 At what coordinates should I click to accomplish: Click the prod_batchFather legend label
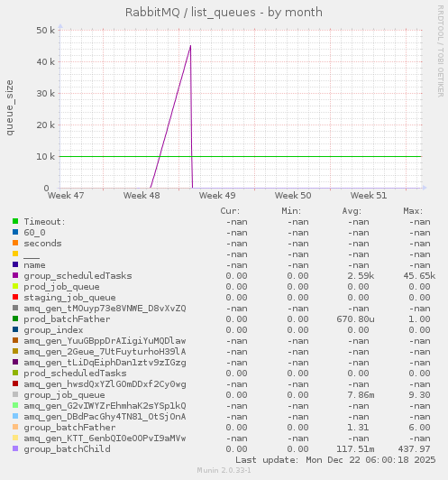point(67,319)
